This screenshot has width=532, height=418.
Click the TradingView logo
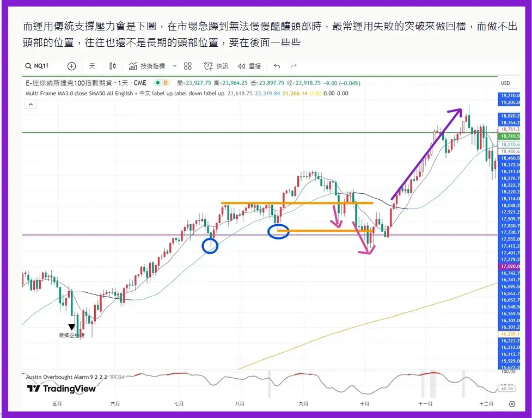click(62, 389)
